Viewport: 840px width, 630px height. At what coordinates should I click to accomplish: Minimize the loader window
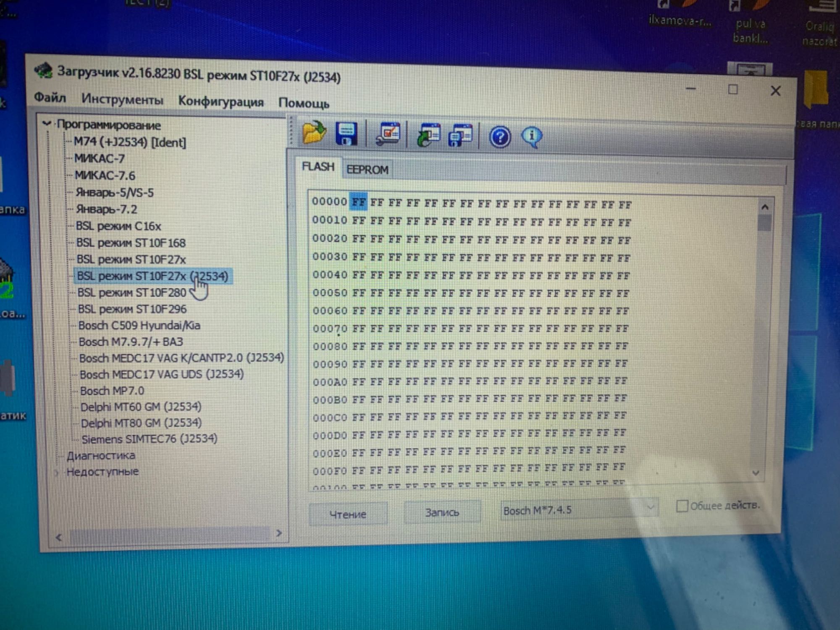click(691, 89)
